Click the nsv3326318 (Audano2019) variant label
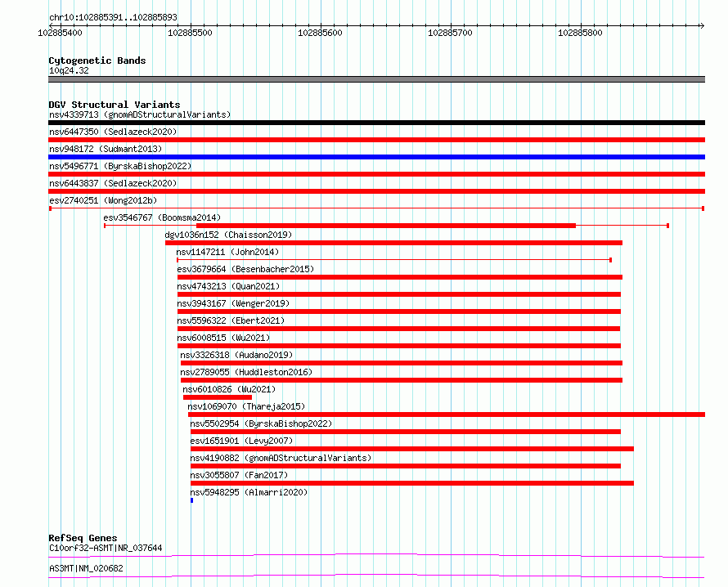Image resolution: width=728 pixels, height=587 pixels. (x=236, y=355)
